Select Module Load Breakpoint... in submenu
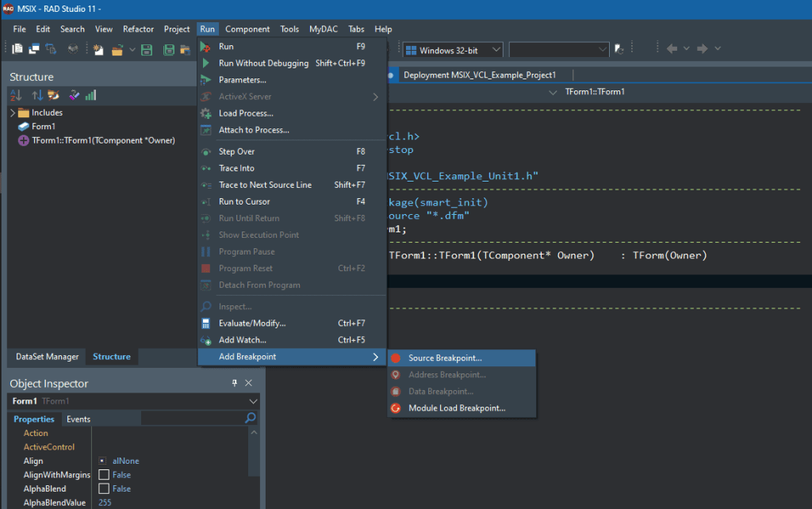 point(462,408)
